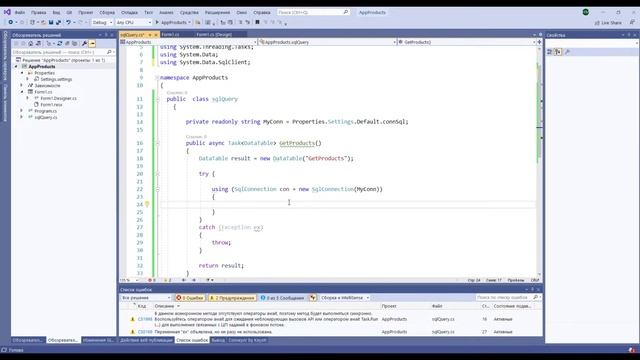Click the main search box in the title bar
This screenshot has width=640, height=360.
tap(313, 12)
